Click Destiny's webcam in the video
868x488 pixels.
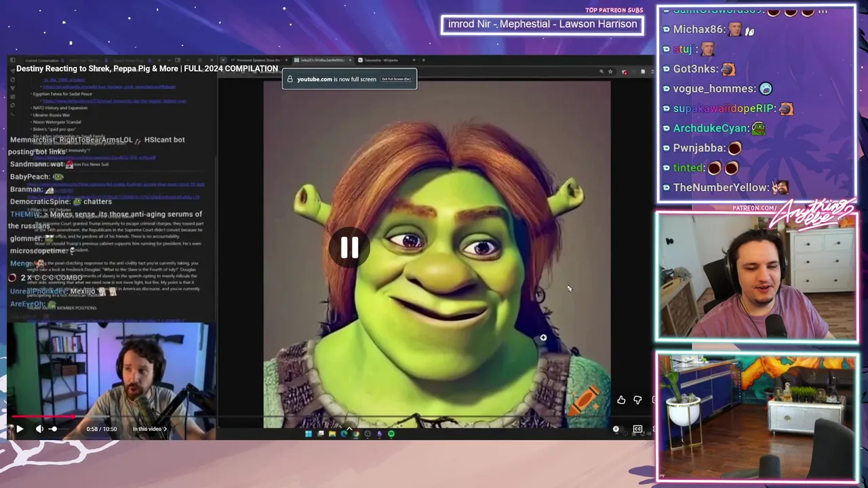point(111,381)
